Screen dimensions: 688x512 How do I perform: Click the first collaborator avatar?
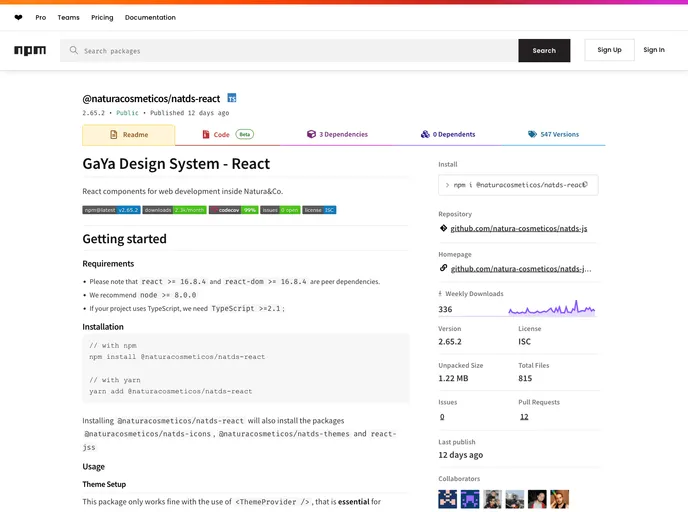pyautogui.click(x=447, y=498)
